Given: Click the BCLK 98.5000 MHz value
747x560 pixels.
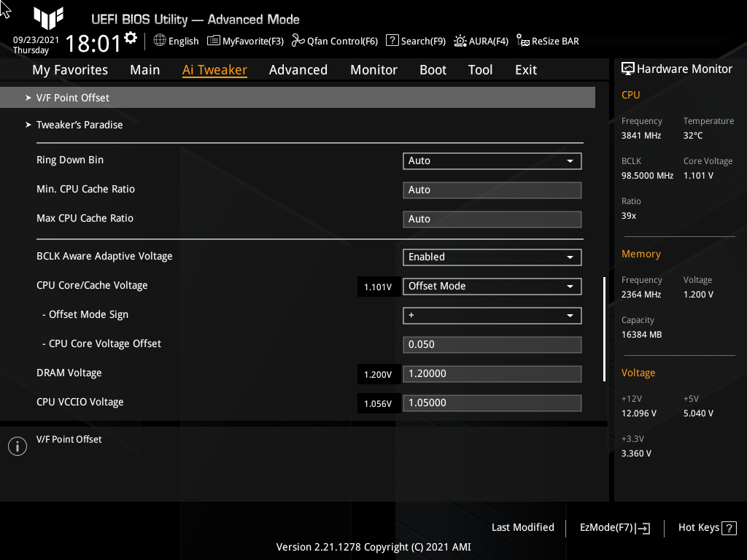Looking at the screenshot, I should (x=648, y=176).
